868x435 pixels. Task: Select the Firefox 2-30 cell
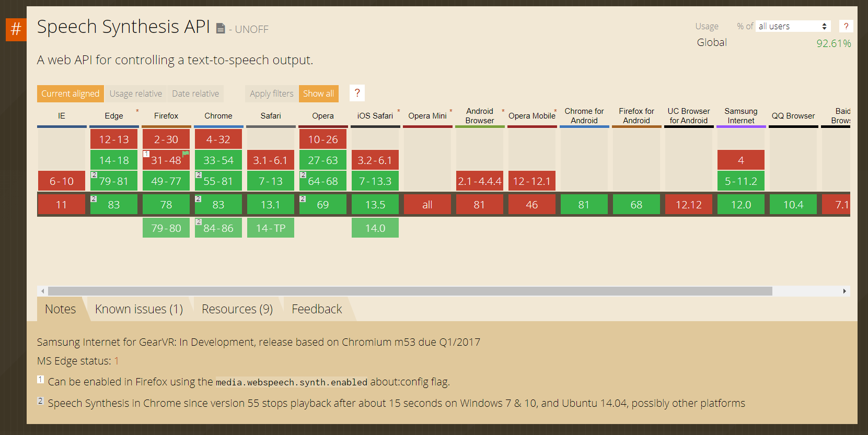166,139
